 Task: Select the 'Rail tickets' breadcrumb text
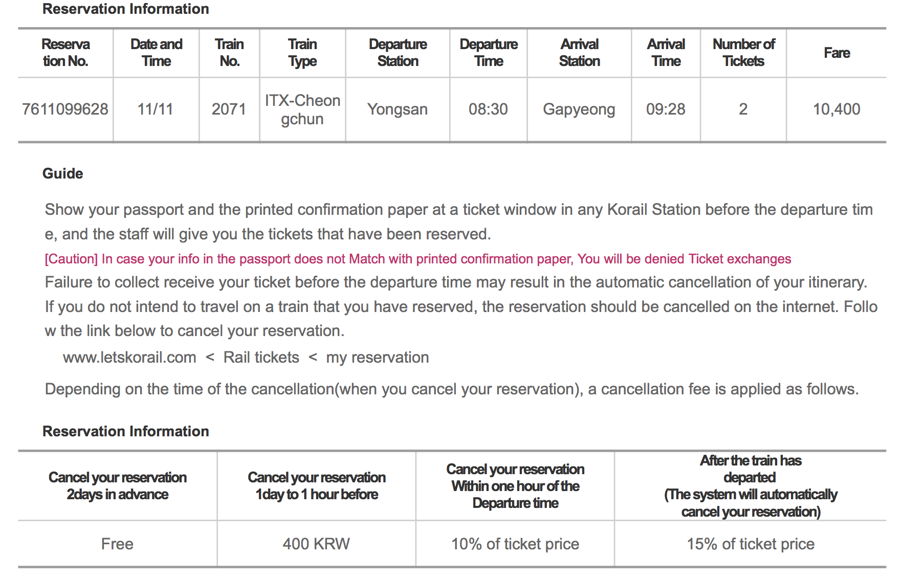(x=261, y=357)
